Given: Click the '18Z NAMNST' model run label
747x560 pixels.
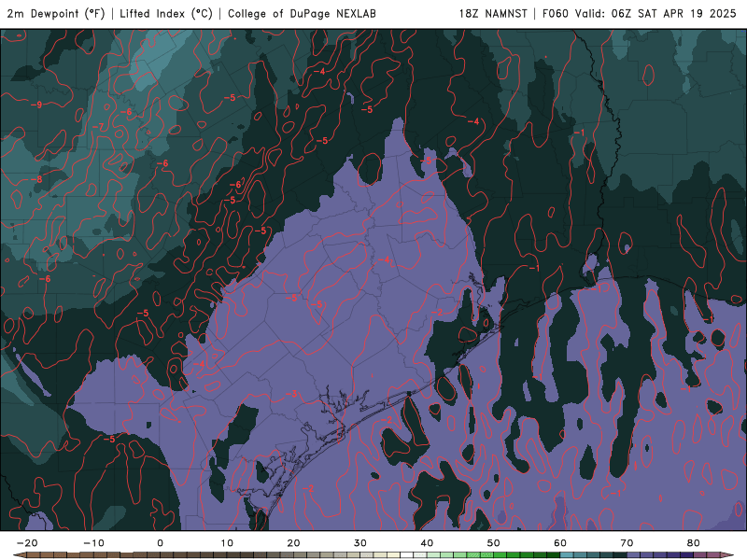Looking at the screenshot, I should coord(493,14).
